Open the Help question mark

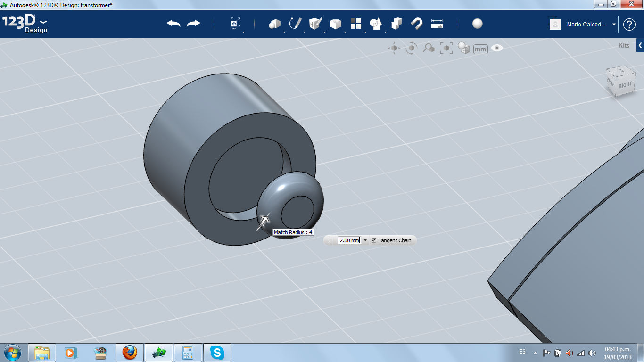629,25
